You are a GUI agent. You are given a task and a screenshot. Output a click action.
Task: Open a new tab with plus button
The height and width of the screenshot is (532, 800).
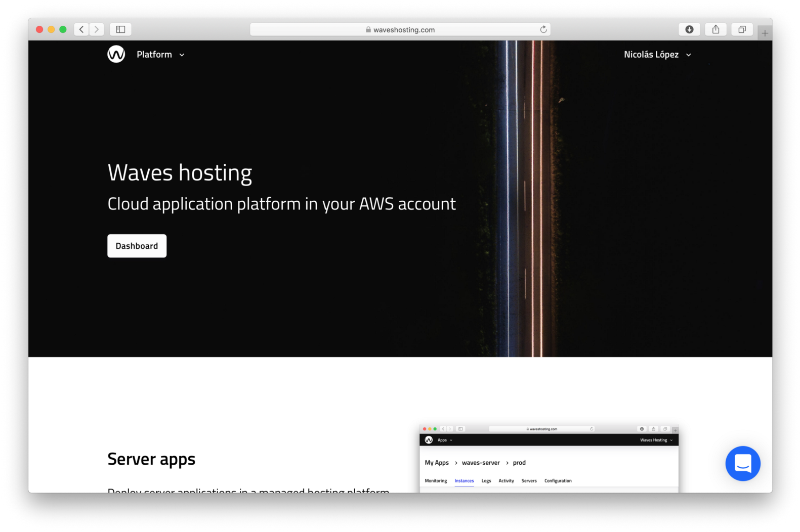point(765,33)
